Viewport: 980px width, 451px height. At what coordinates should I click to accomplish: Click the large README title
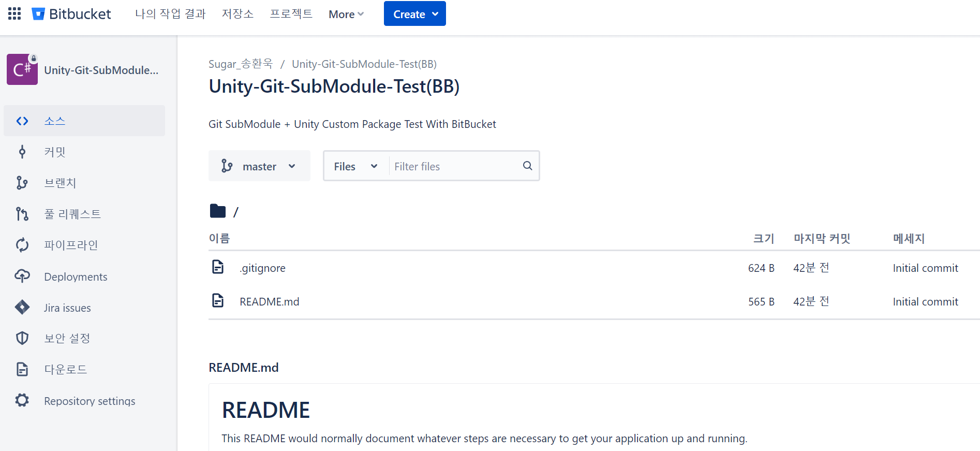(265, 410)
